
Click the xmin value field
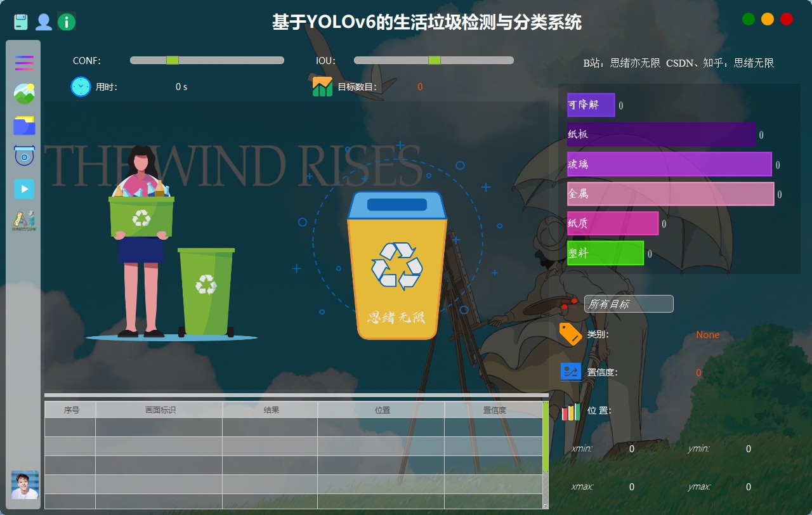pyautogui.click(x=631, y=449)
